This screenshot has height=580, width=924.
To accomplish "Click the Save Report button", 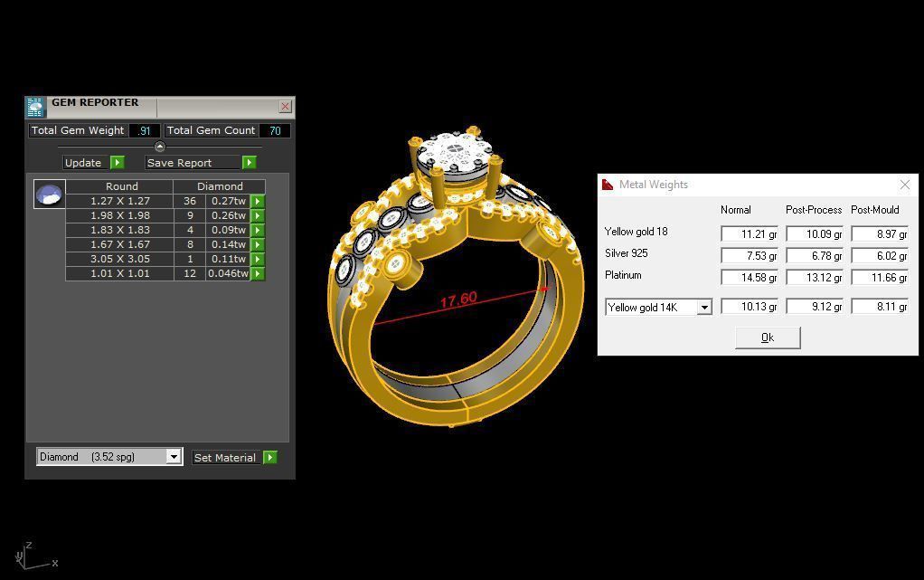I will tap(193, 162).
